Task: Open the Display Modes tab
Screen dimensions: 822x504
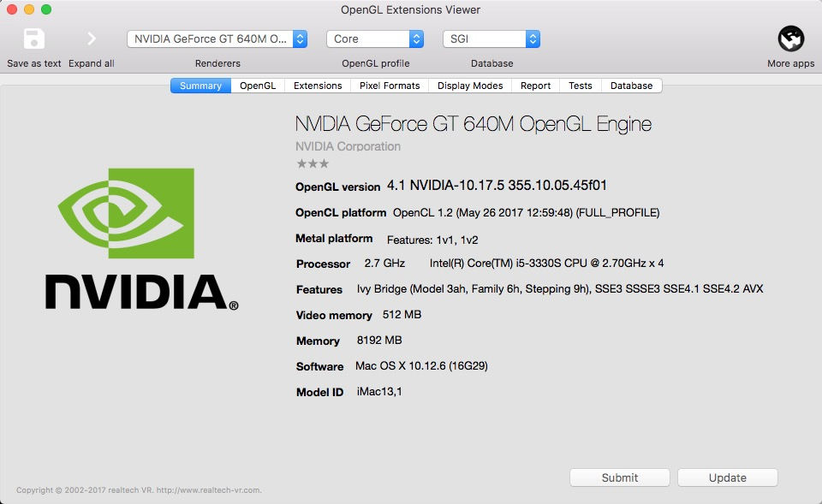Action: 470,86
